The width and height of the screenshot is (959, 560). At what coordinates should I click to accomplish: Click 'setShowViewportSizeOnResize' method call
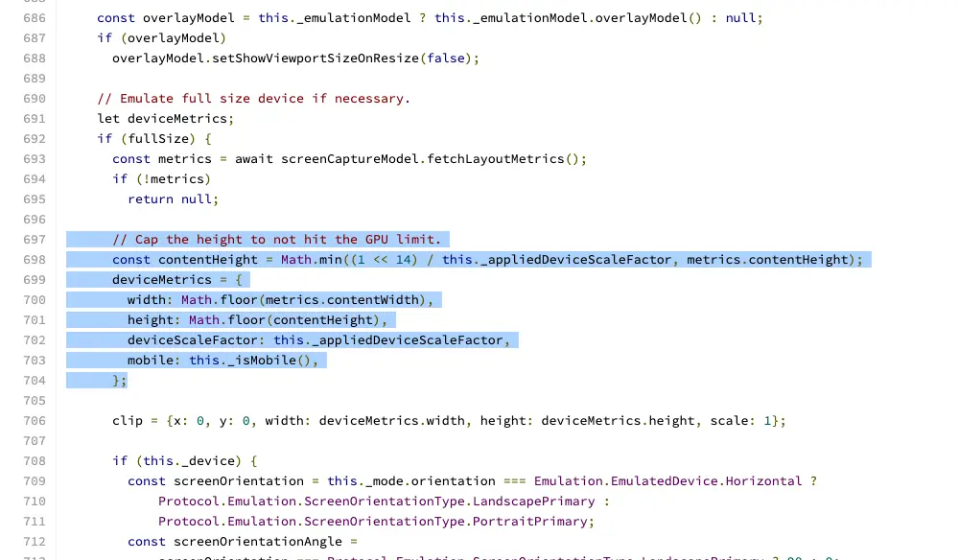click(315, 58)
